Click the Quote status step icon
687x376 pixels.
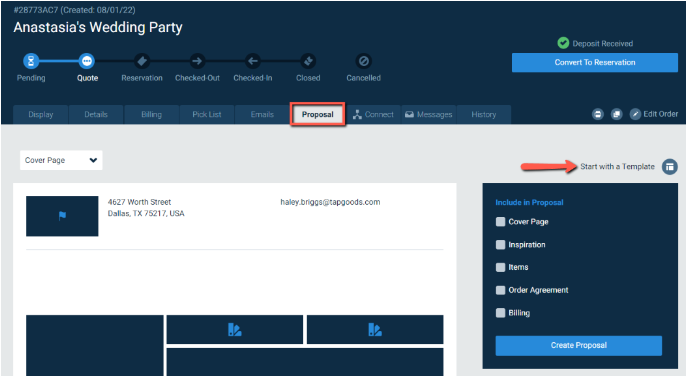point(87,61)
